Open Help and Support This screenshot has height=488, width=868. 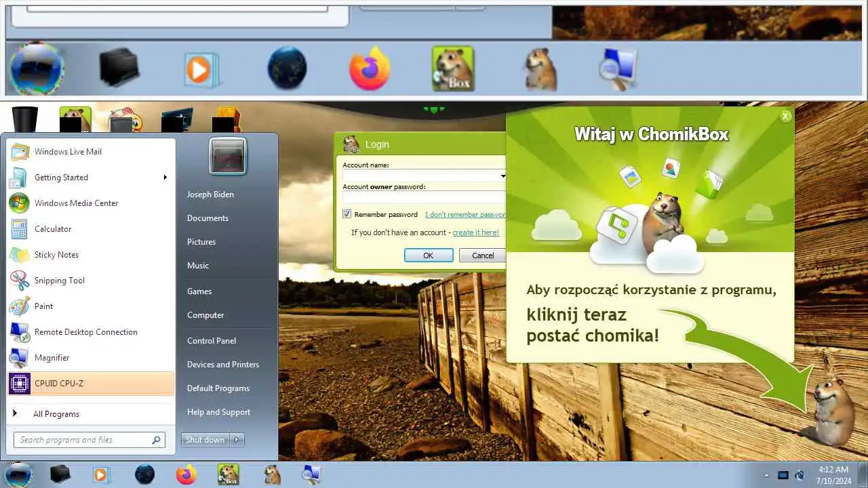[x=218, y=412]
